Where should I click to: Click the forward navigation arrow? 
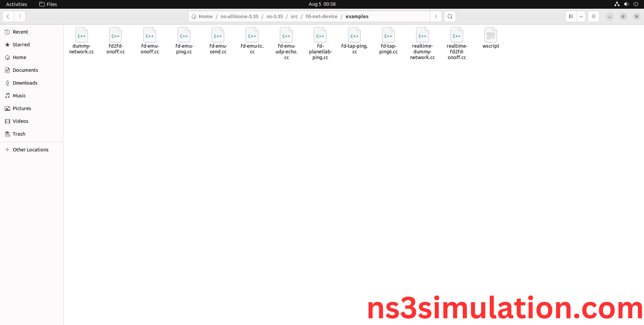pyautogui.click(x=20, y=16)
